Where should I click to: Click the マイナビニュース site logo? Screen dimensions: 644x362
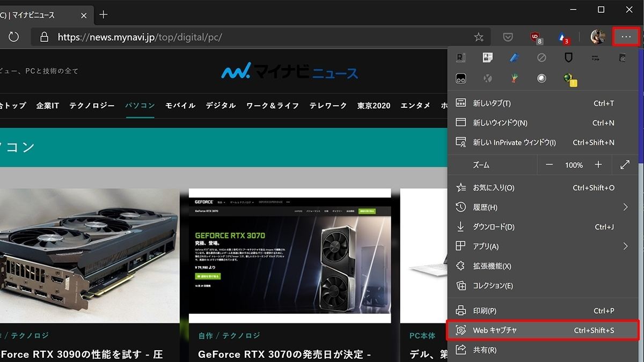pyautogui.click(x=290, y=72)
